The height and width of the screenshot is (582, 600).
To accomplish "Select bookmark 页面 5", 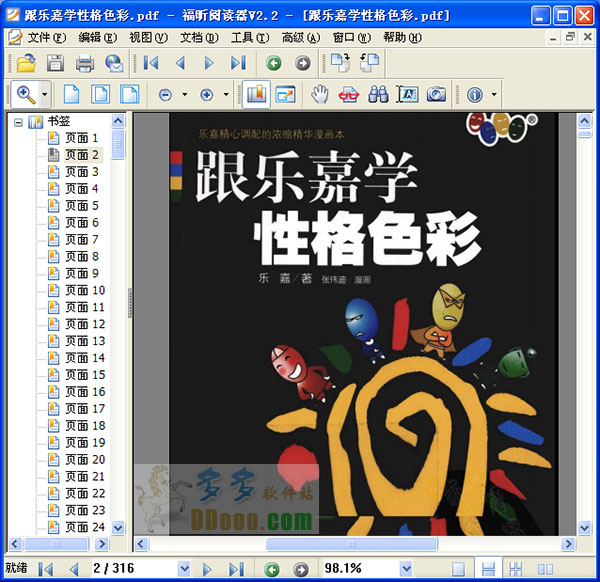I will point(82,205).
